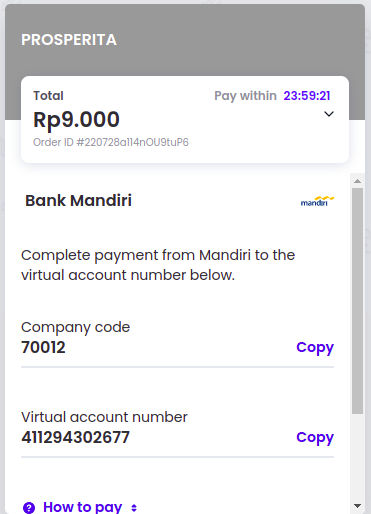Viewport: 371px width, 514px height.
Task: Click the scrollbar down arrow
Action: (358, 506)
